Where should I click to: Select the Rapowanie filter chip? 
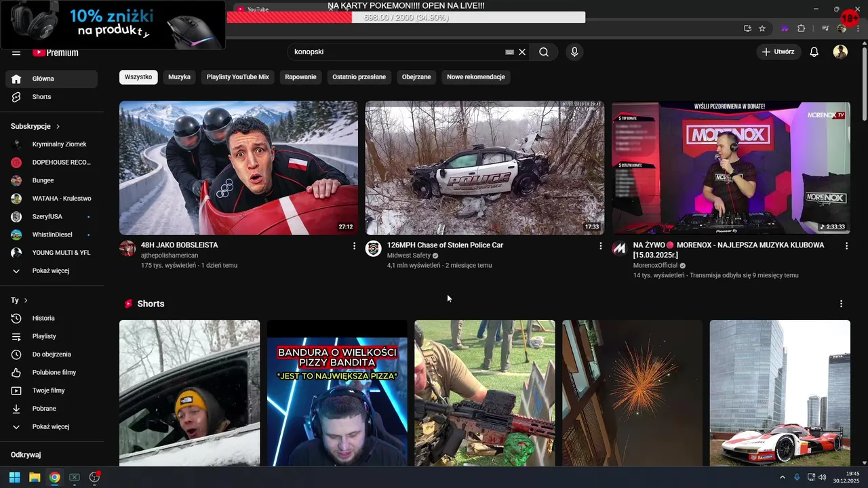tap(300, 77)
